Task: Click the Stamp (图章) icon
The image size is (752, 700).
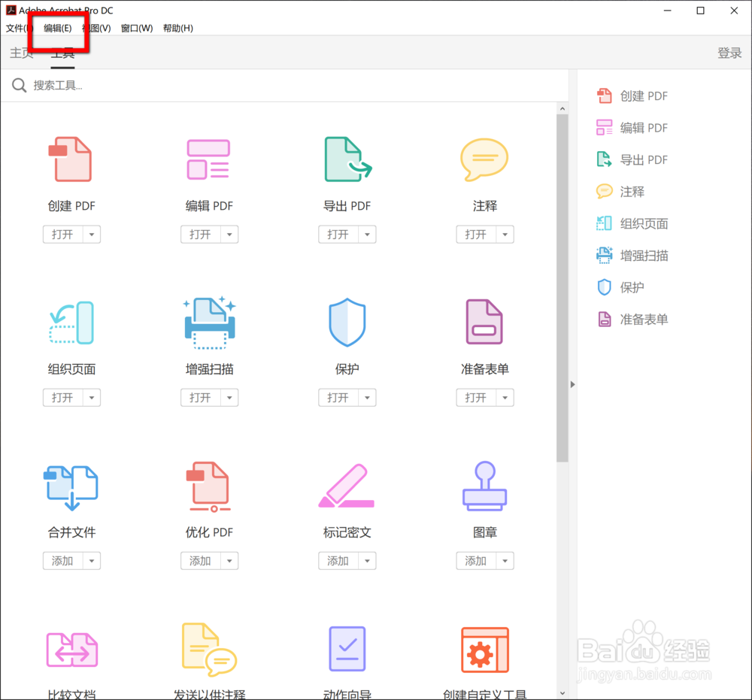Action: [x=484, y=486]
